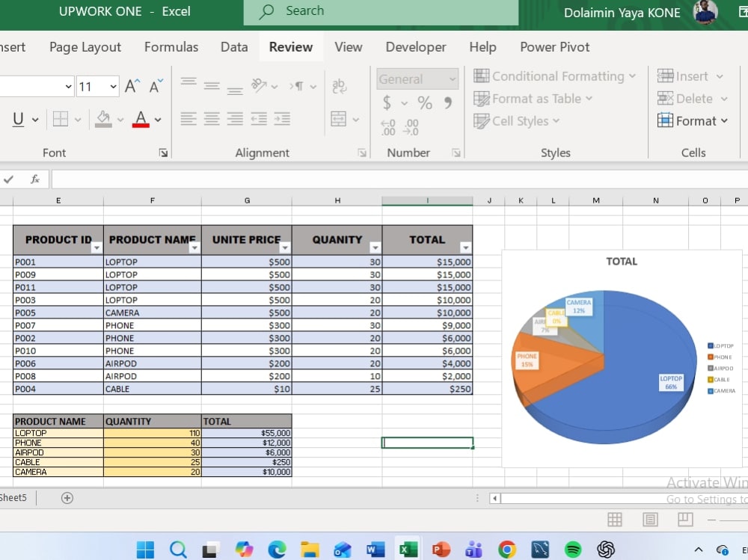
Task: Decrease decimal places
Action: tap(411, 127)
